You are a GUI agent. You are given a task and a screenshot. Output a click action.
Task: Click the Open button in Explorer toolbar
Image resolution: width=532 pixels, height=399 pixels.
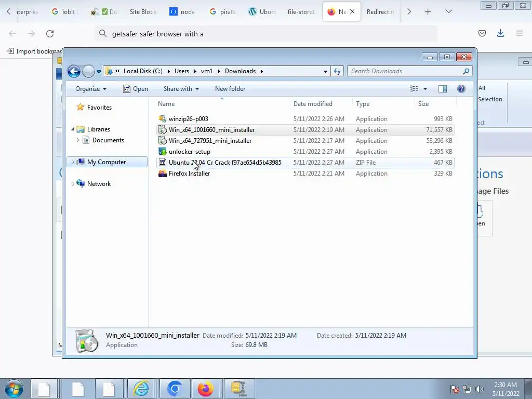(136, 89)
